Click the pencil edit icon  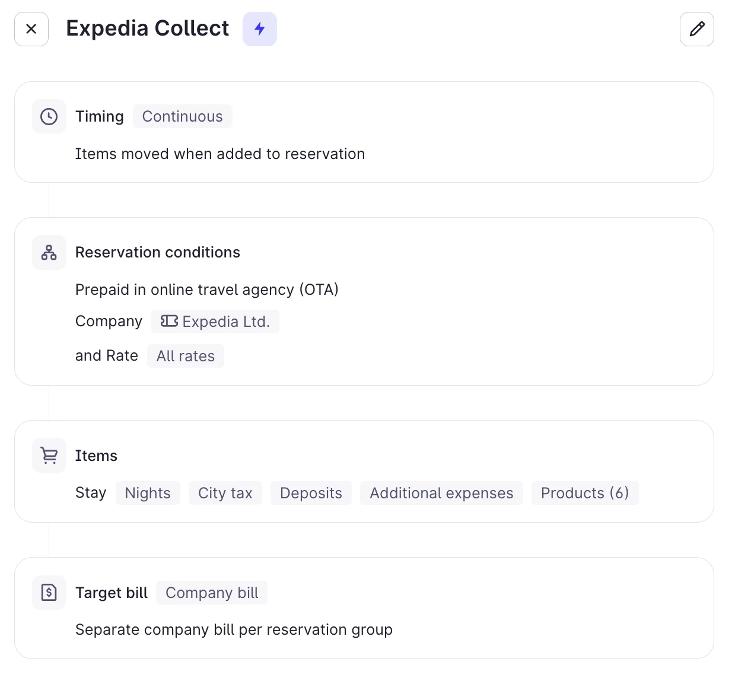[697, 29]
